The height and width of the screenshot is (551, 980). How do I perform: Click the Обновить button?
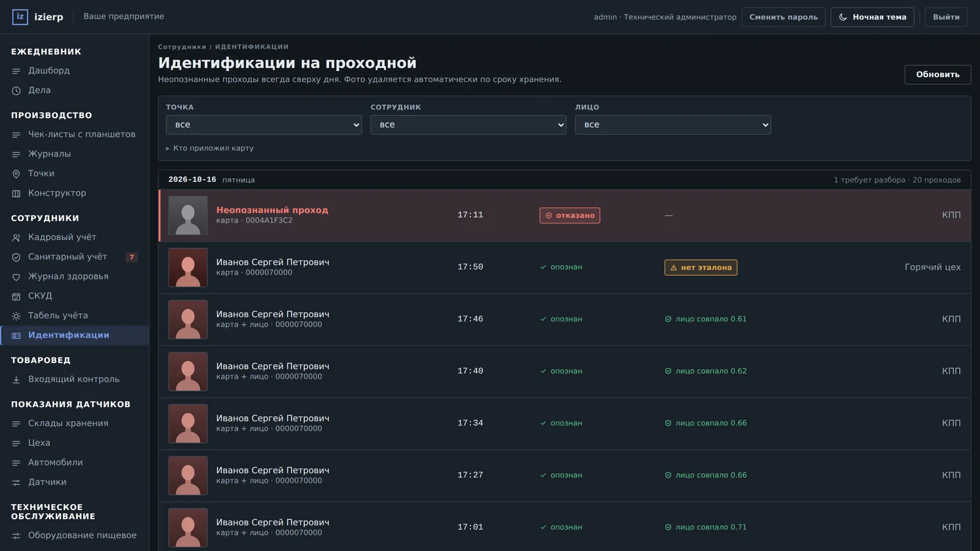coord(938,75)
